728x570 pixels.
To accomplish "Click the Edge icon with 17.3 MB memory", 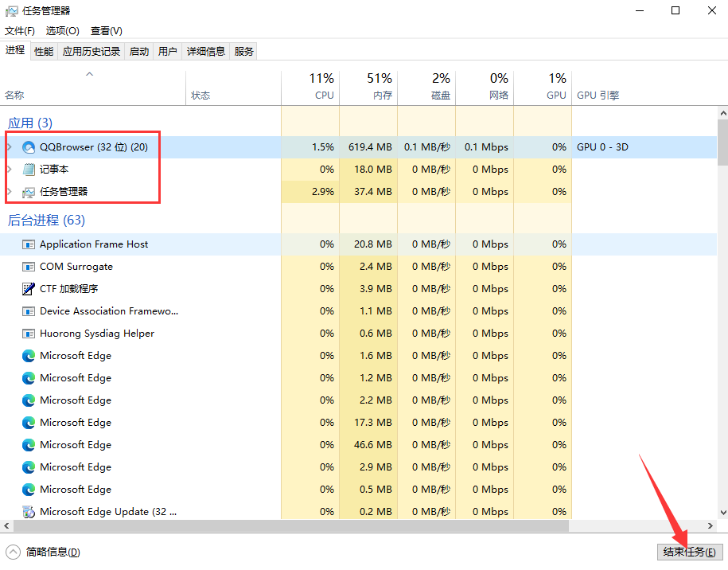I will click(x=29, y=423).
